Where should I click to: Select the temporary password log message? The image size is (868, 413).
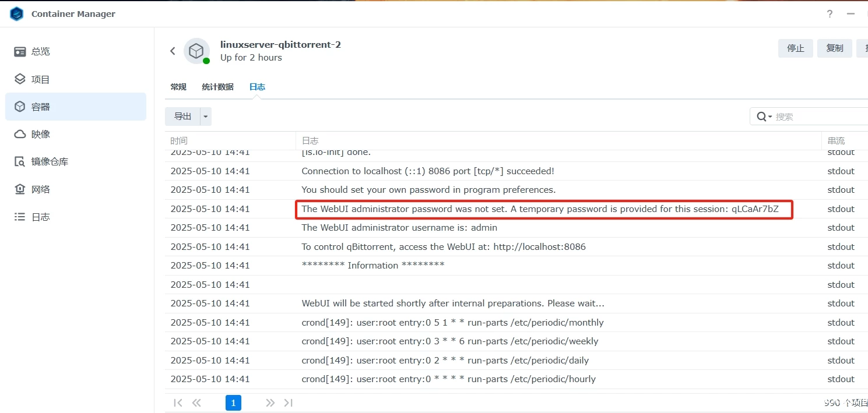click(540, 209)
